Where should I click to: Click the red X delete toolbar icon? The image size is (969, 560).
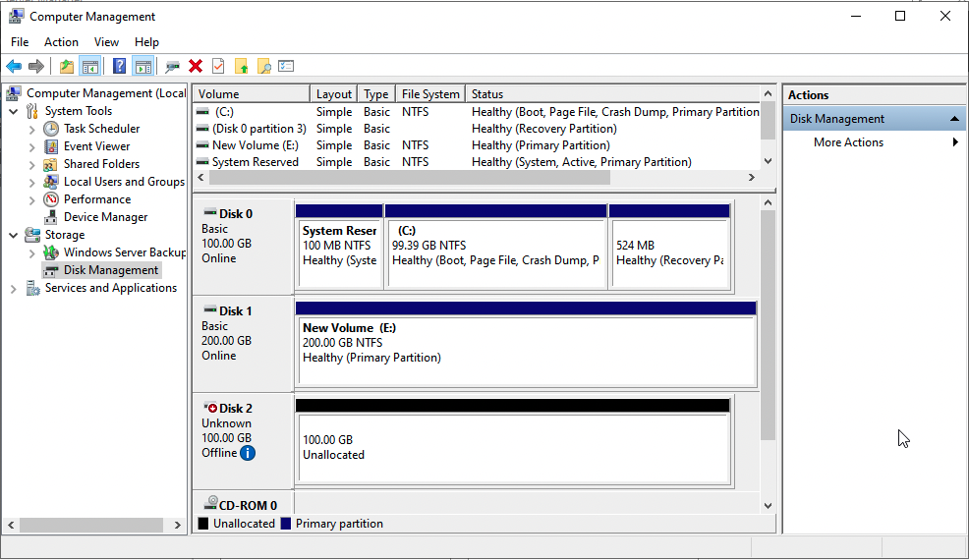tap(196, 66)
